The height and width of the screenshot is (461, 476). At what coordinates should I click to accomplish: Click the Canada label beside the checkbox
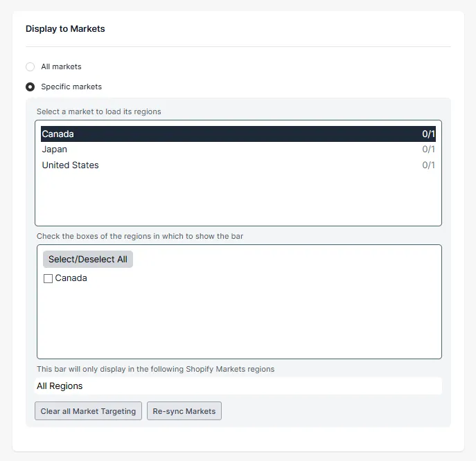pos(71,278)
